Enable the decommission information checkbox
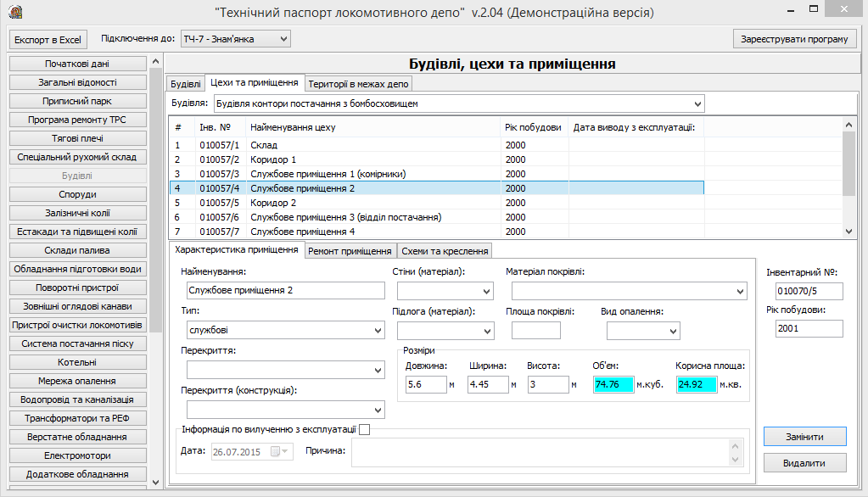 tap(365, 430)
